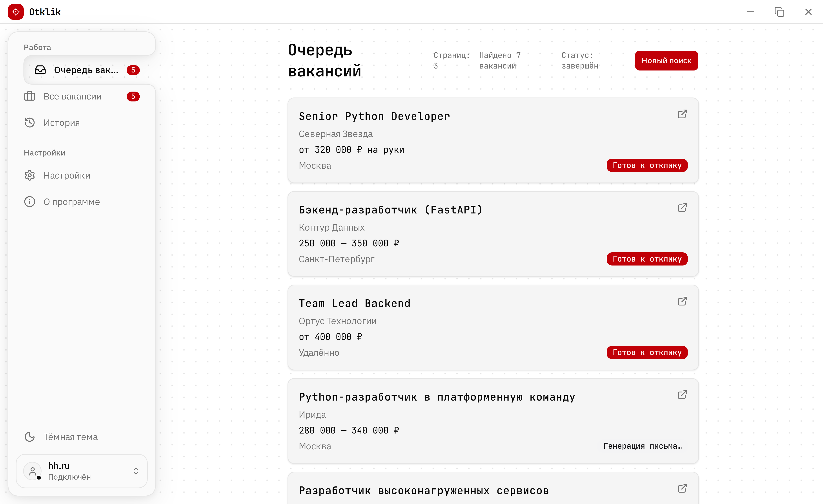Restore the Otklik window size
This screenshot has height=504, width=823.
779,12
